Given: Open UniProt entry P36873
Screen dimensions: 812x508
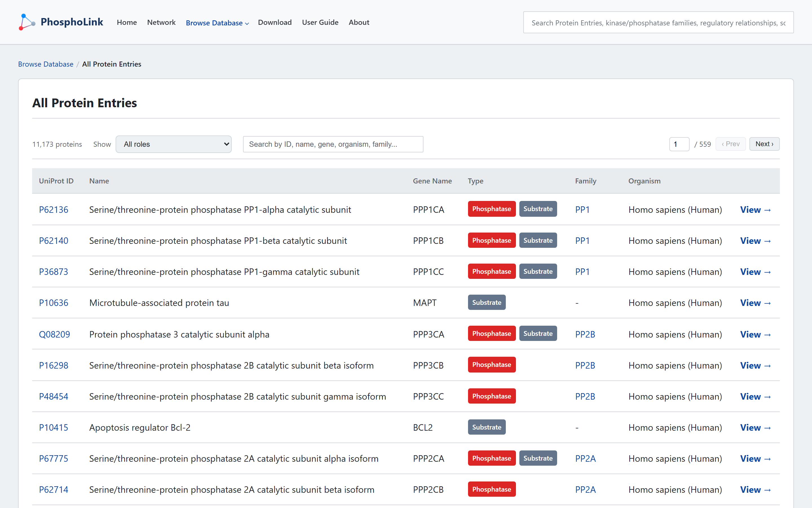Looking at the screenshot, I should [54, 271].
